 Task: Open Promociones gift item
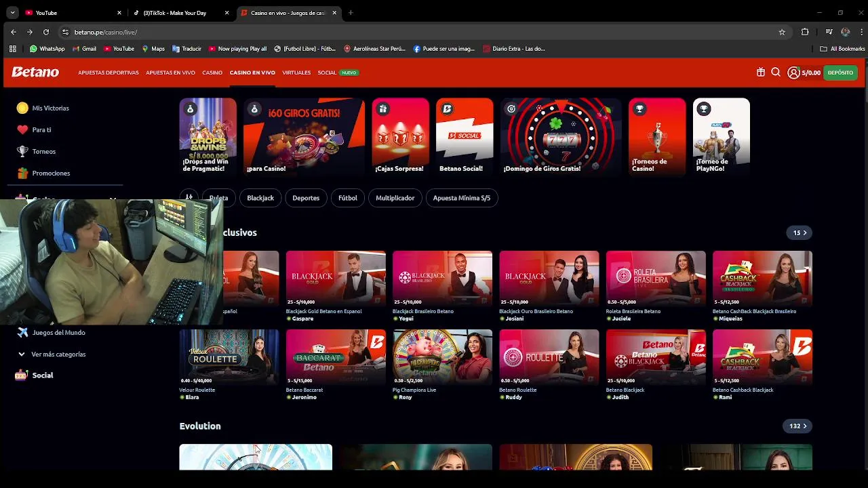pos(43,173)
